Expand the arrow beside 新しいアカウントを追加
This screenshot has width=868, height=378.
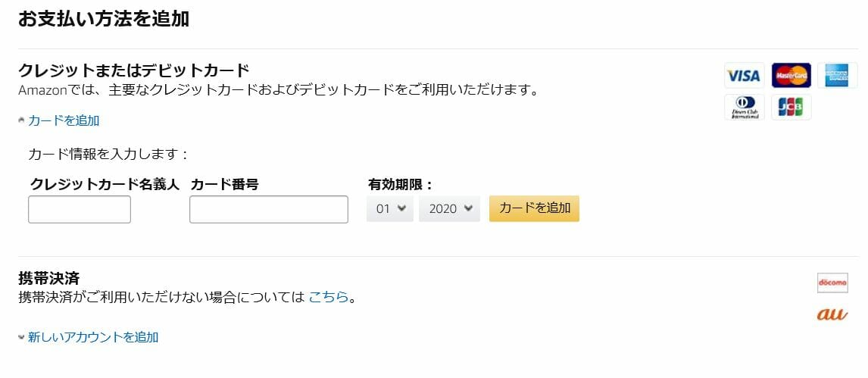pos(22,337)
